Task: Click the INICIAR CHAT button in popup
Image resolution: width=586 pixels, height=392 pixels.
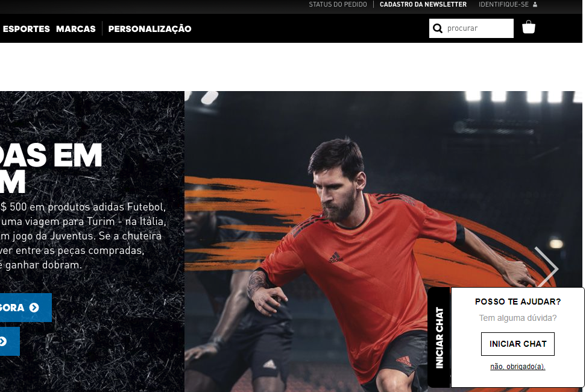Action: pos(518,344)
